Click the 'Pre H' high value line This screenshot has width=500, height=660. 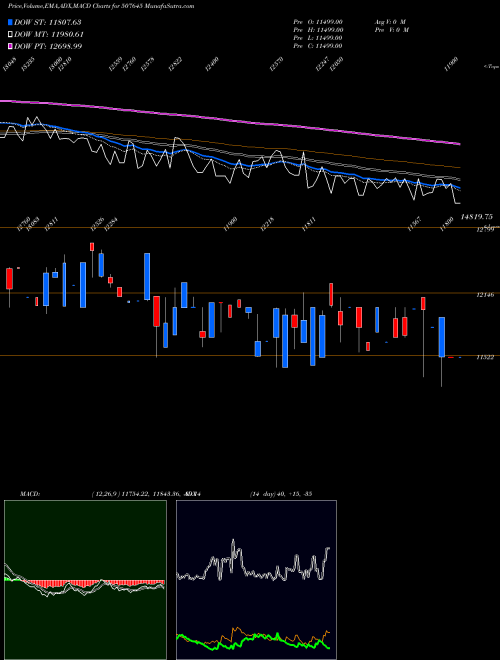pyautogui.click(x=318, y=30)
